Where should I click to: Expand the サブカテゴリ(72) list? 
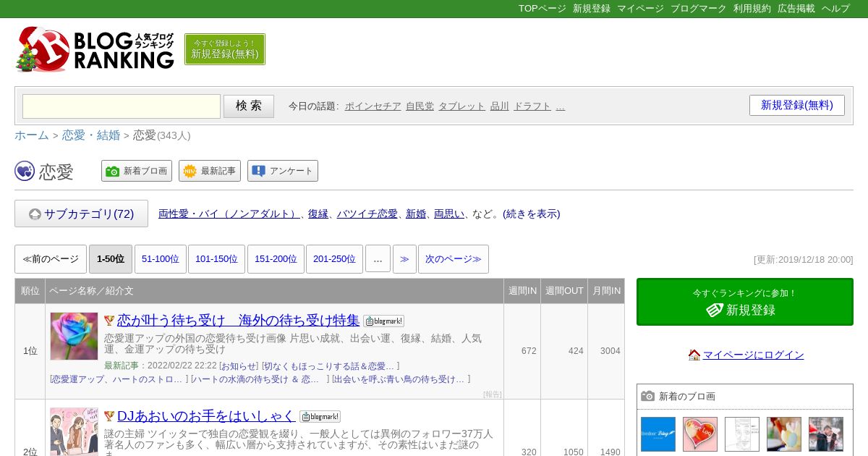tap(81, 214)
